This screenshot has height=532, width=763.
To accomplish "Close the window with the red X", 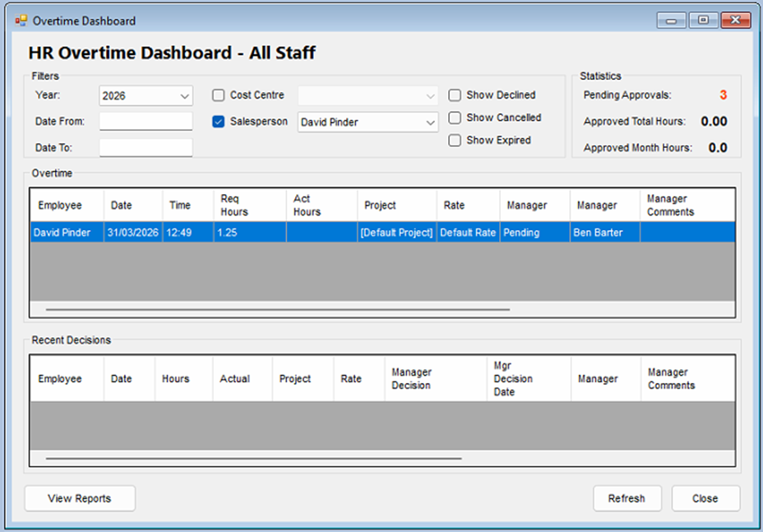I will [735, 20].
